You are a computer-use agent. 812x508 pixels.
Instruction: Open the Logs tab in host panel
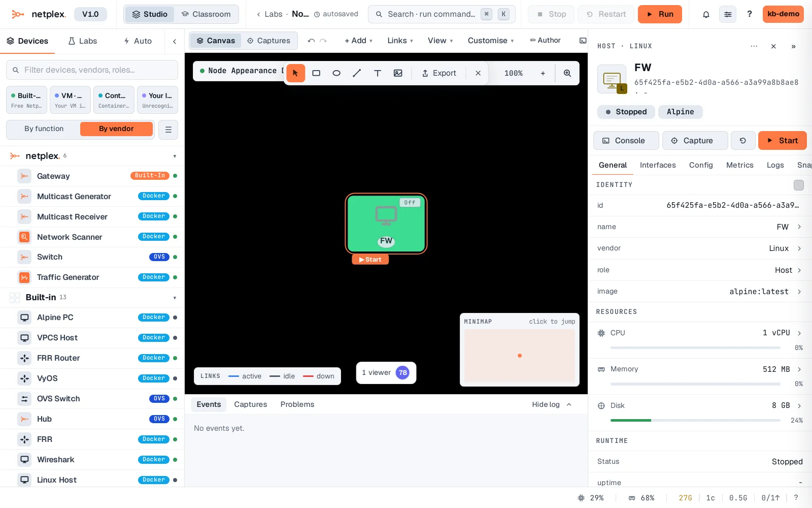click(x=775, y=165)
